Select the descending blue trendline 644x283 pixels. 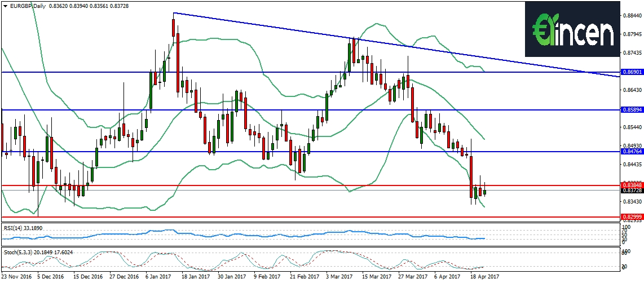396,45
